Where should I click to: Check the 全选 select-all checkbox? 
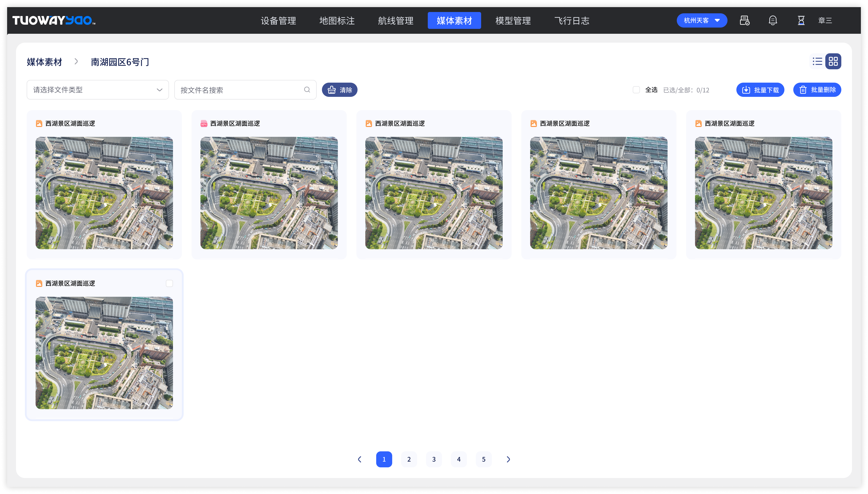636,90
